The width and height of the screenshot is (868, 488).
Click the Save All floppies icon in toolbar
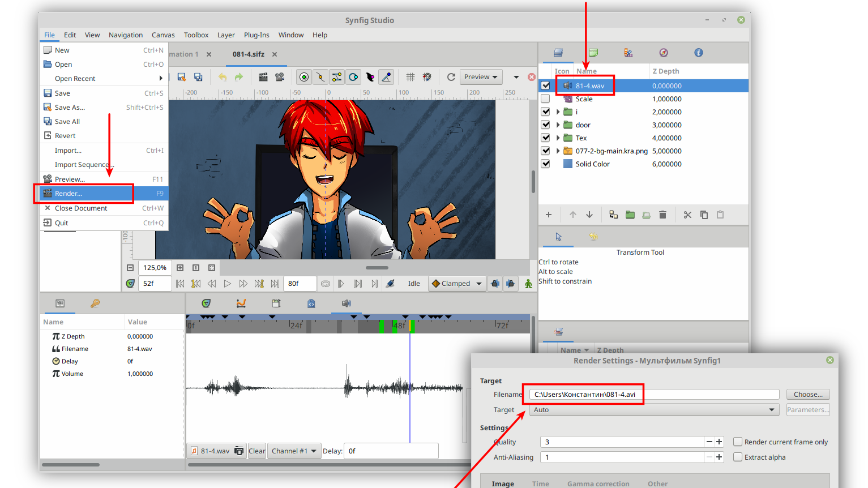click(x=198, y=77)
